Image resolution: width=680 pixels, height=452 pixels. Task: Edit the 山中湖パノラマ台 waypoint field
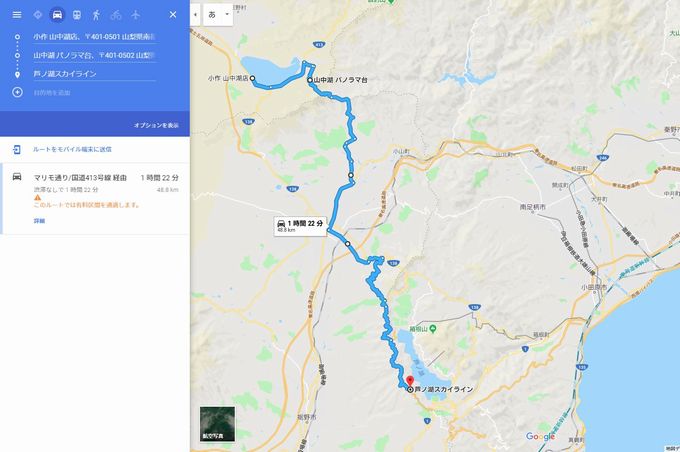(x=95, y=56)
